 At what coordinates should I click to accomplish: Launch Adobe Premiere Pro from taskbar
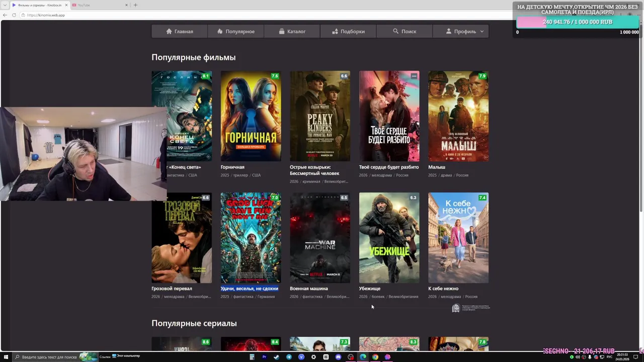pos(264,357)
